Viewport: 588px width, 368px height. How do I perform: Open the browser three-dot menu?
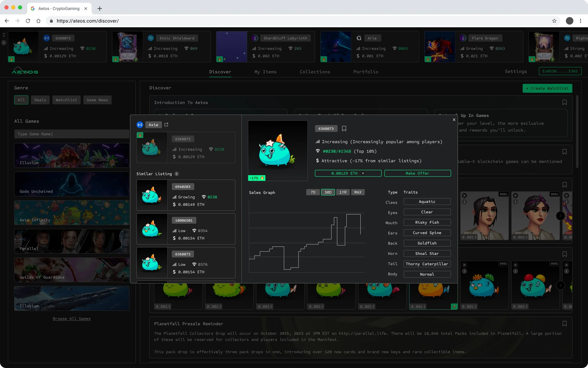click(x=580, y=21)
